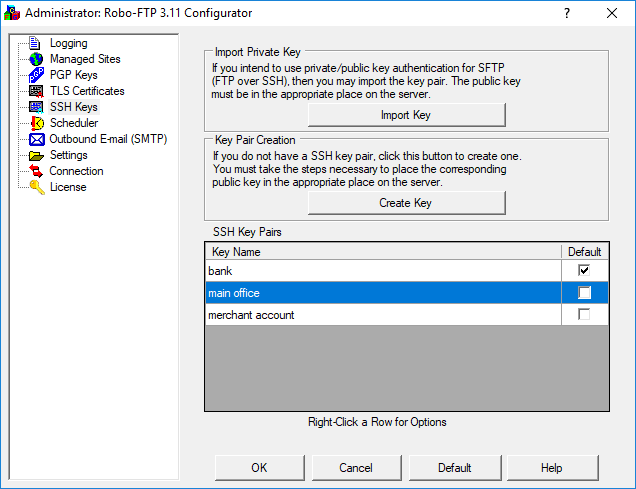Close the Configurator window

point(612,13)
